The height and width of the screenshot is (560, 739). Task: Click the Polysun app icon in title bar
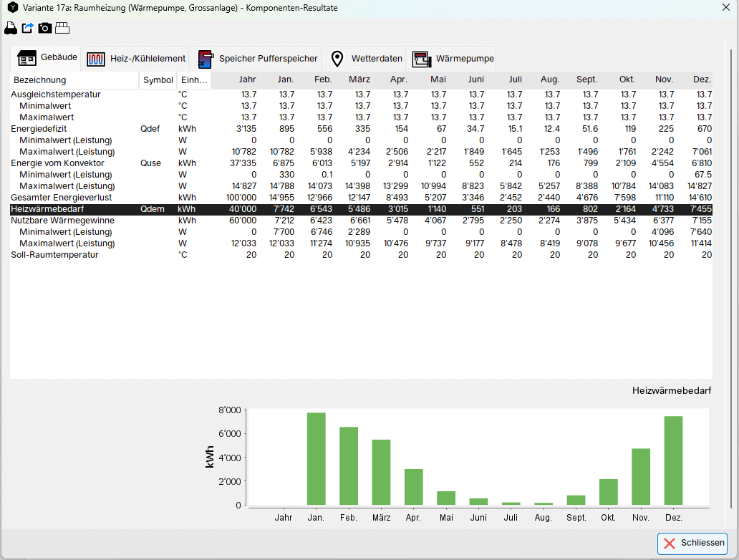pos(12,8)
